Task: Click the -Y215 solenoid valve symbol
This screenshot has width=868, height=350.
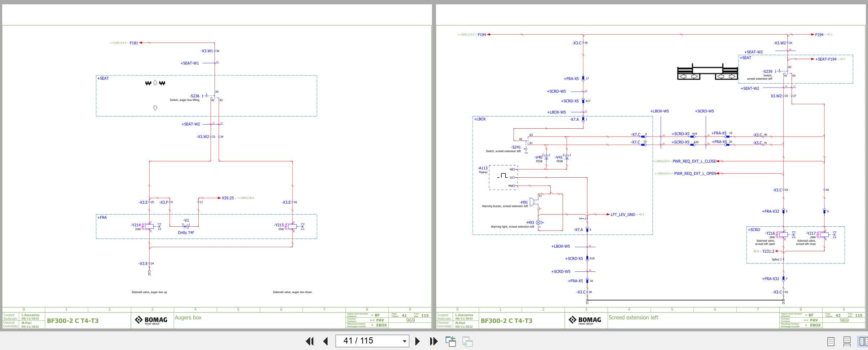Action: pyautogui.click(x=292, y=226)
